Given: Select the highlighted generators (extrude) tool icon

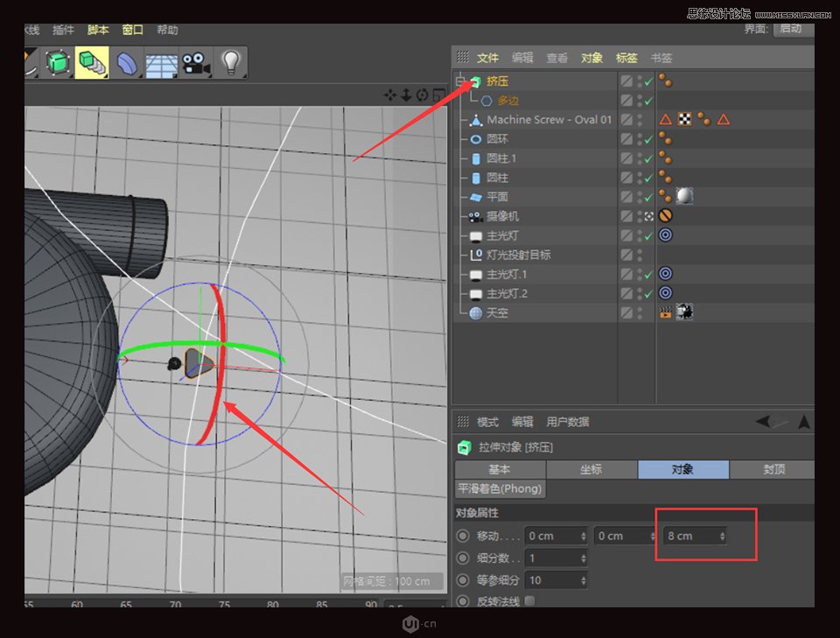Looking at the screenshot, I should coord(92,61).
